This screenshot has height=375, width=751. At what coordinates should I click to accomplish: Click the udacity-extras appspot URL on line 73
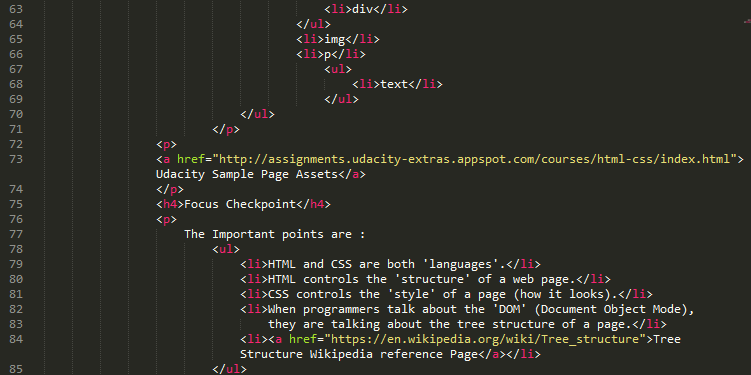476,159
